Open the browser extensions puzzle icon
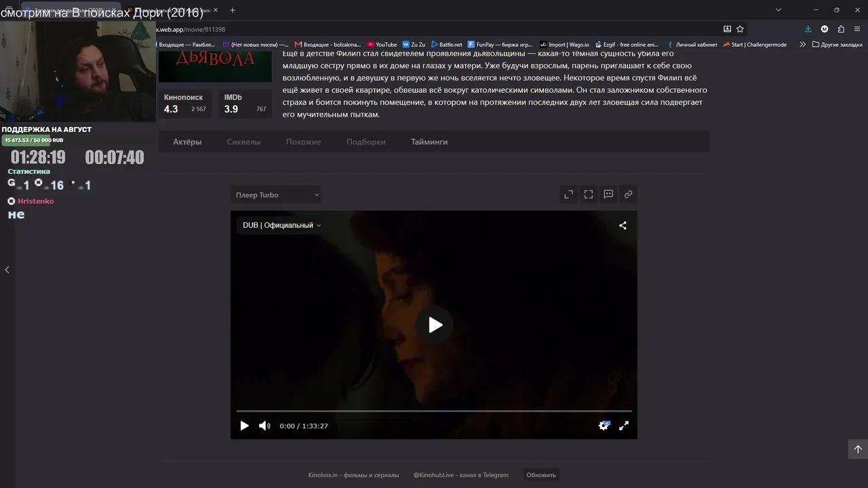Screen dimensions: 868x488 (x=841, y=29)
